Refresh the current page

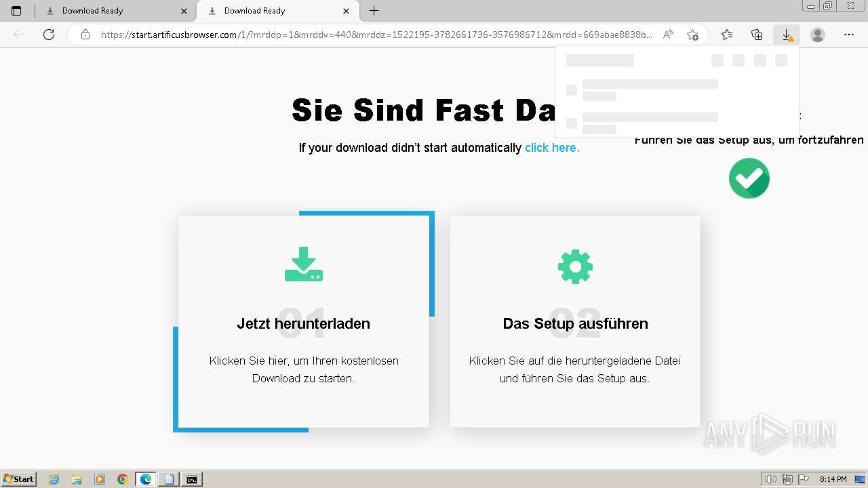(x=49, y=35)
